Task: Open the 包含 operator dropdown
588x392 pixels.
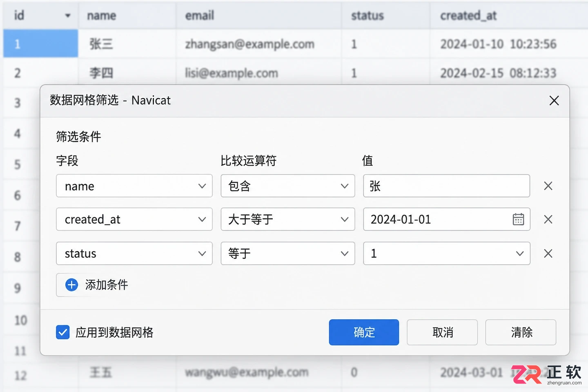Action: pyautogui.click(x=288, y=186)
